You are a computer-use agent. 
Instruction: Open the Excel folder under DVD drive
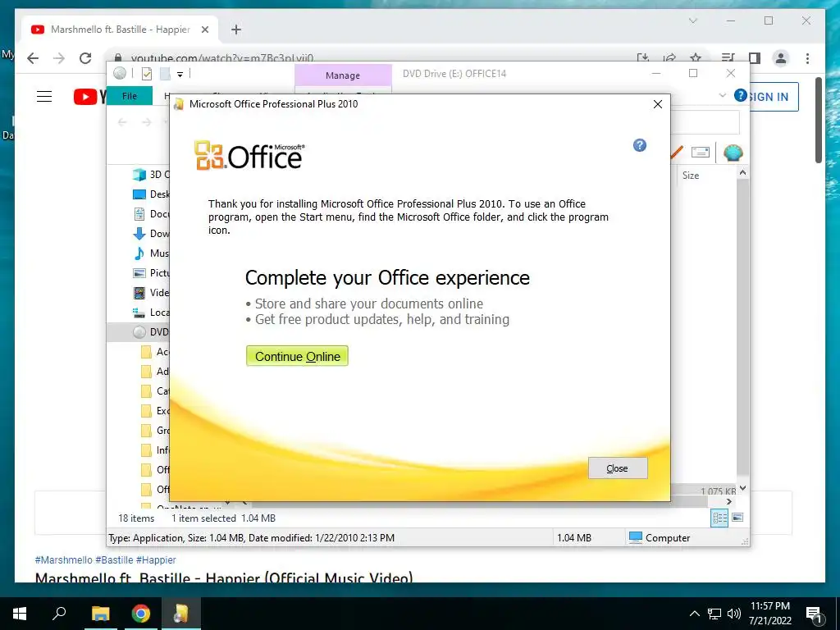click(155, 411)
